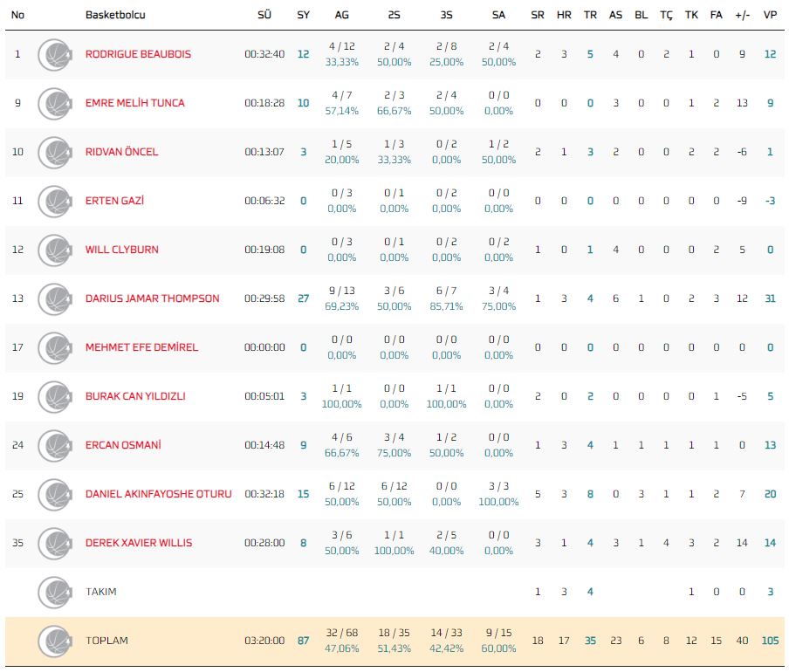Click the SÜ minutes column header
This screenshot has width=789, height=672.
click(264, 15)
